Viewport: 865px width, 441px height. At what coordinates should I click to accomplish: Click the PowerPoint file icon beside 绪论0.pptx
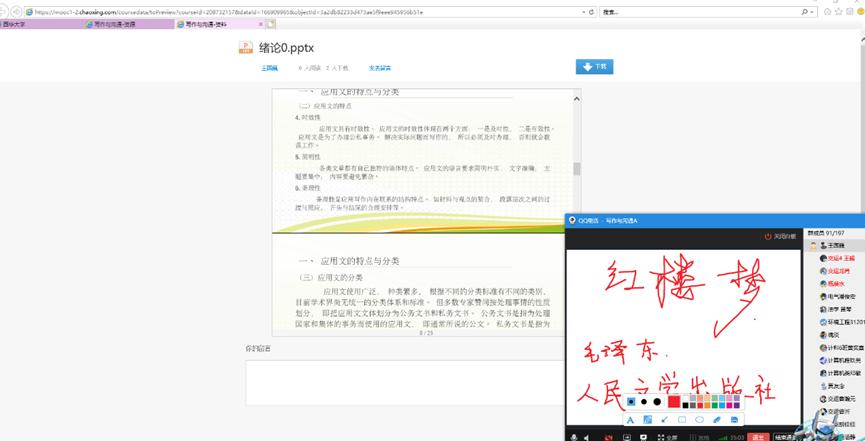pyautogui.click(x=245, y=47)
